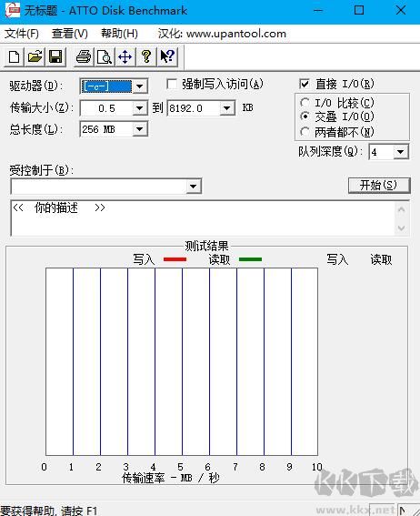Click the 总长度(L): label
Image resolution: width=420 pixels, height=516 pixels.
tap(36, 128)
